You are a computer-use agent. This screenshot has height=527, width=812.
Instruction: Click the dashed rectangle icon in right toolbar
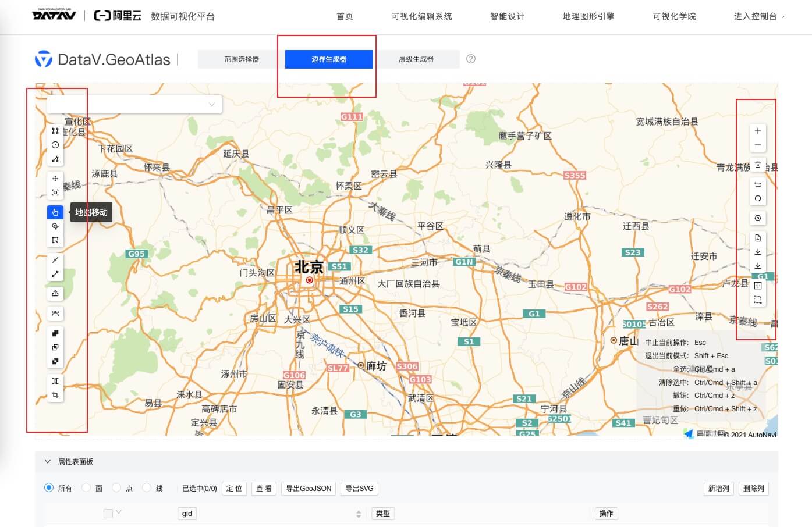tap(758, 300)
